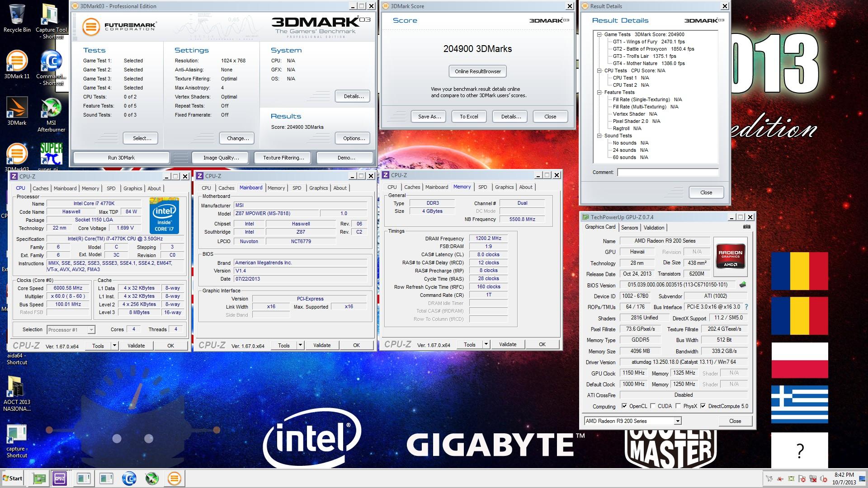Open the purple CPU-Z taskbar button
This screenshot has height=488, width=868.
click(x=60, y=478)
